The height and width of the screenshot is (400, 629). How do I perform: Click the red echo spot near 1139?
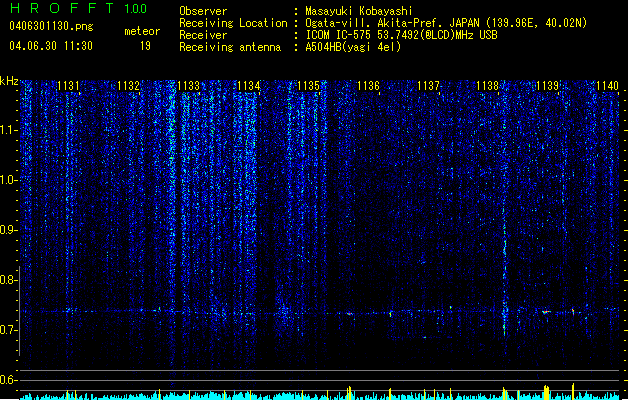[x=545, y=312]
